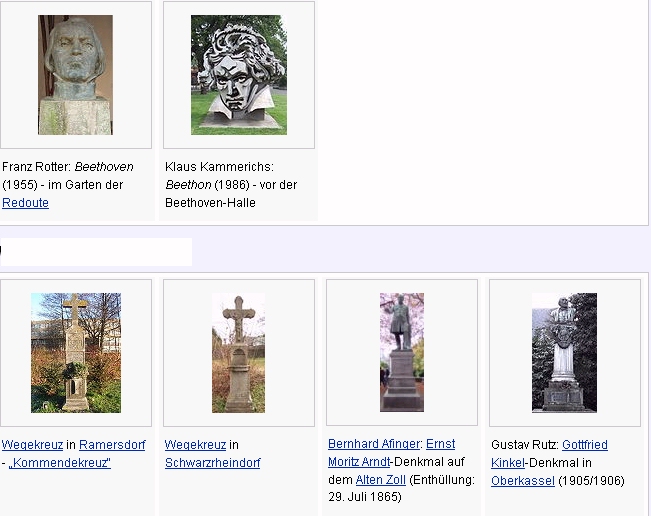Open the Franz Rotter Beethoven bust thumbnail
Screen dimensions: 651x516
coord(75,75)
